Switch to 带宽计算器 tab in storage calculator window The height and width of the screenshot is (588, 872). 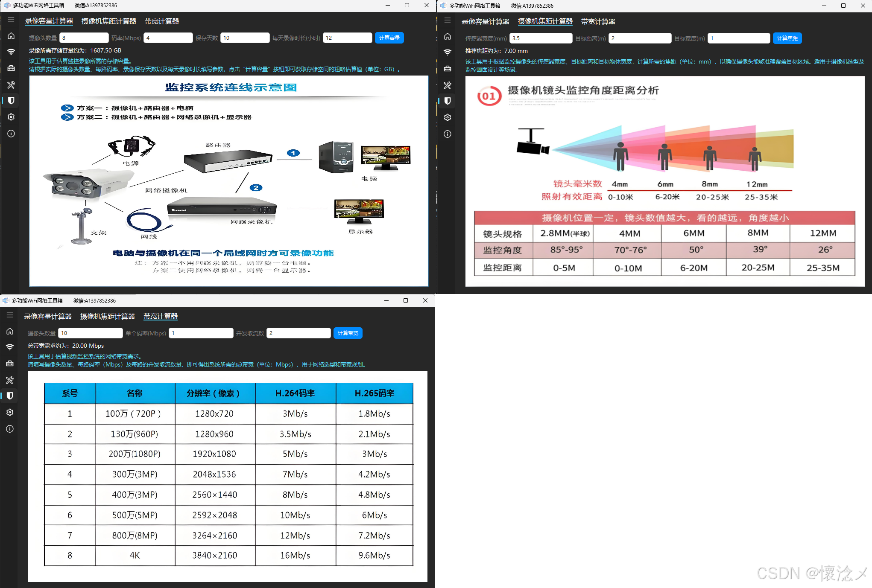click(x=161, y=21)
